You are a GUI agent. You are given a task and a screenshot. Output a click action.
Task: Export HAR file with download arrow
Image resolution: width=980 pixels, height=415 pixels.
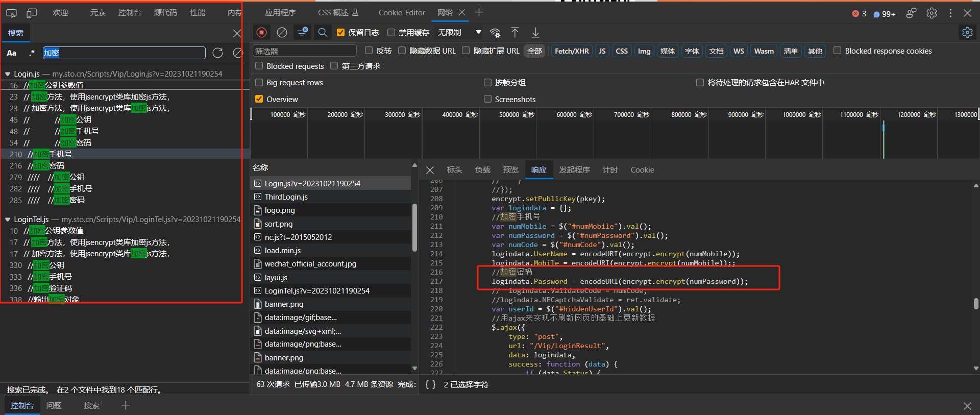pos(535,33)
